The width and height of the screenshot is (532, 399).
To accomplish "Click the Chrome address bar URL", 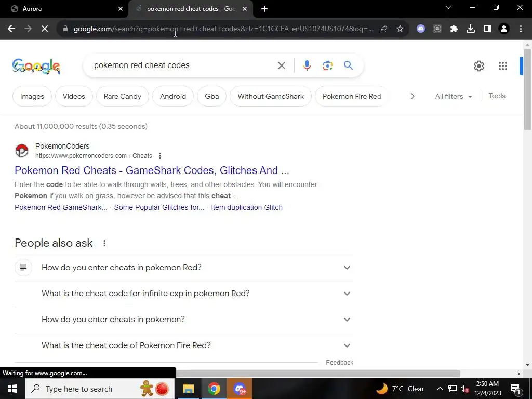I will coord(223,29).
